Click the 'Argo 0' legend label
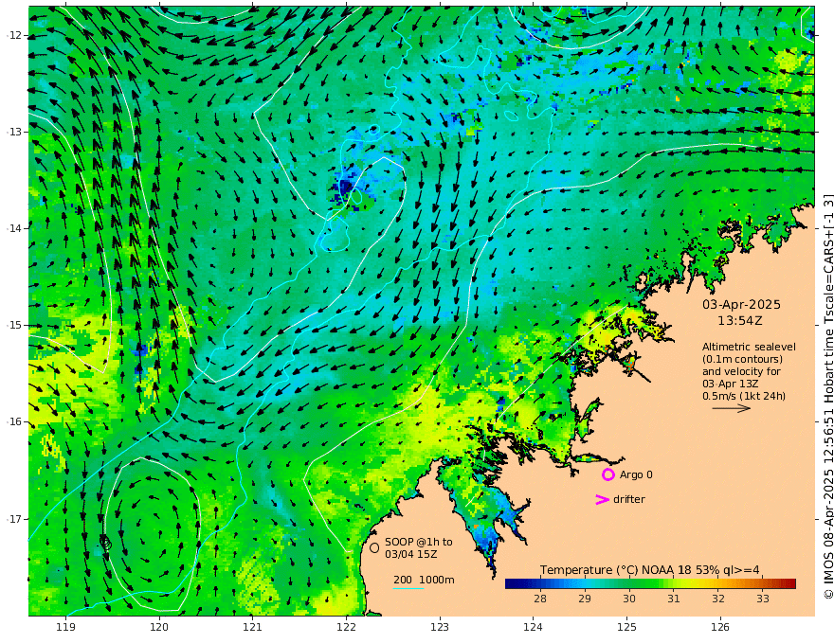Image resolution: width=834 pixels, height=644 pixels. click(636, 474)
